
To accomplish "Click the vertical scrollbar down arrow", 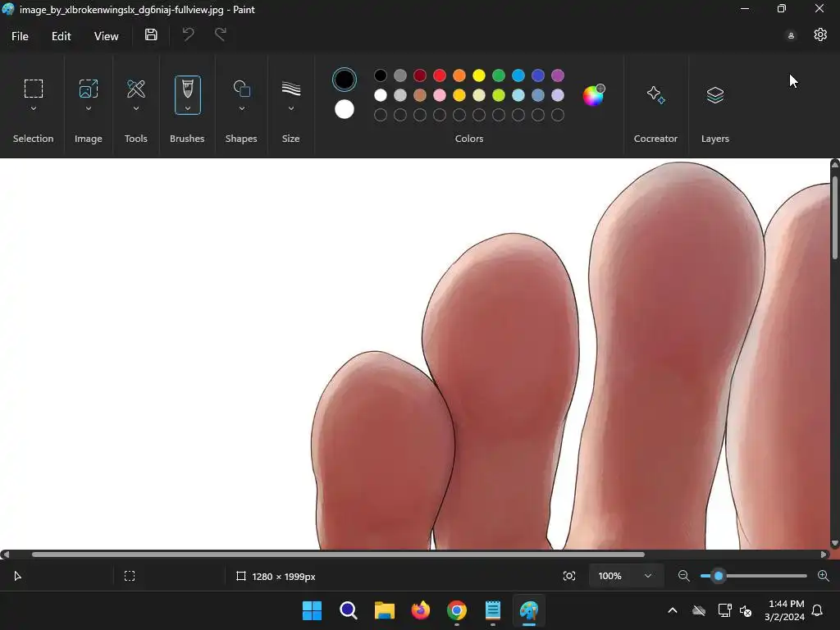I will [834, 543].
